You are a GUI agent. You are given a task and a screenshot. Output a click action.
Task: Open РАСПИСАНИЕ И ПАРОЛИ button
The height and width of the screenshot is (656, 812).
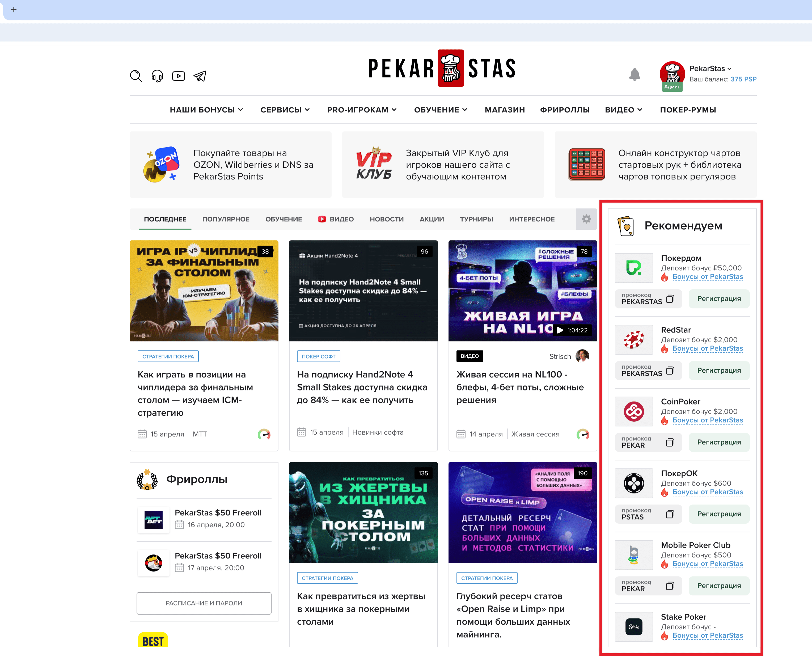click(x=204, y=603)
